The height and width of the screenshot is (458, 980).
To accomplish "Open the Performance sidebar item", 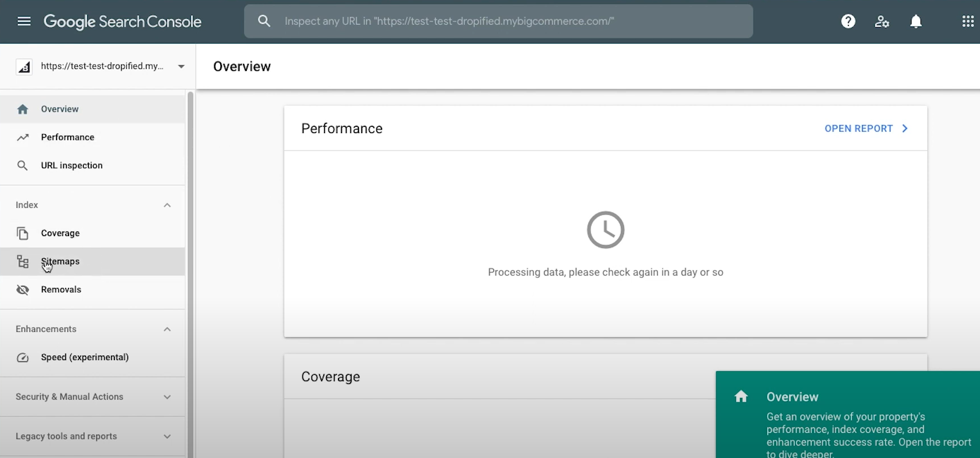I will pyautogui.click(x=92, y=138).
